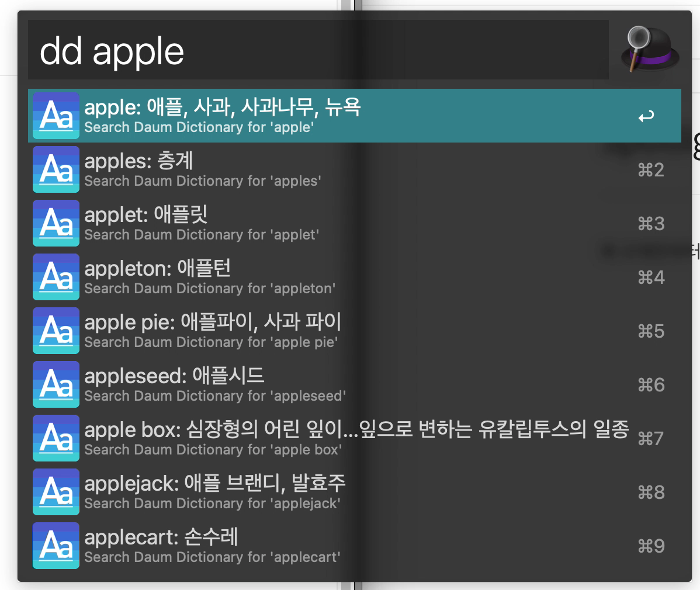Choose result 'appleton: 애플턴'
This screenshot has height=590, width=700.
(x=355, y=277)
